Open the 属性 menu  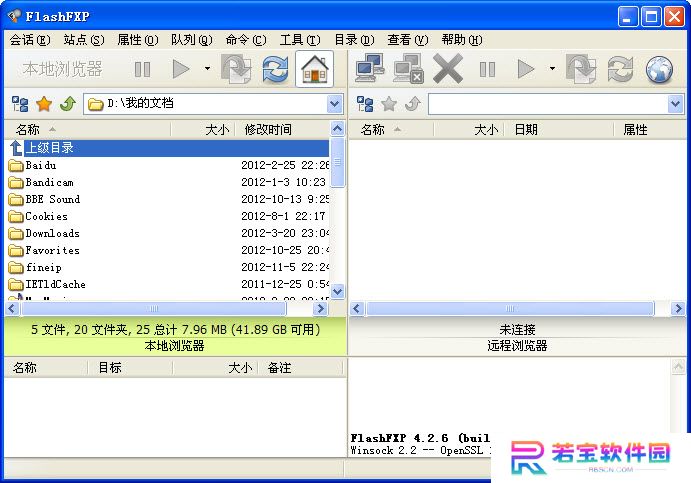137,40
